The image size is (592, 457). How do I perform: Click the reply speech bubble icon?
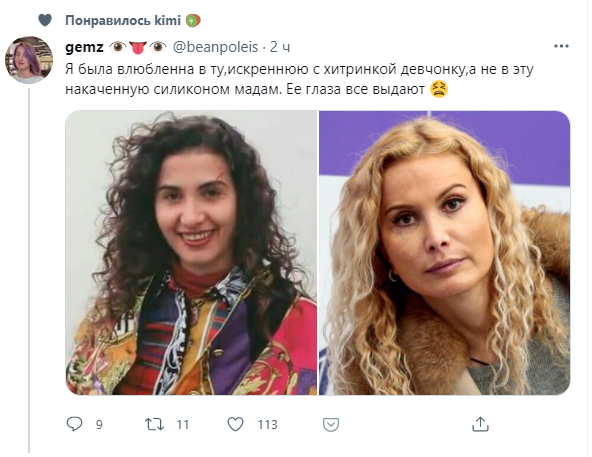click(74, 424)
